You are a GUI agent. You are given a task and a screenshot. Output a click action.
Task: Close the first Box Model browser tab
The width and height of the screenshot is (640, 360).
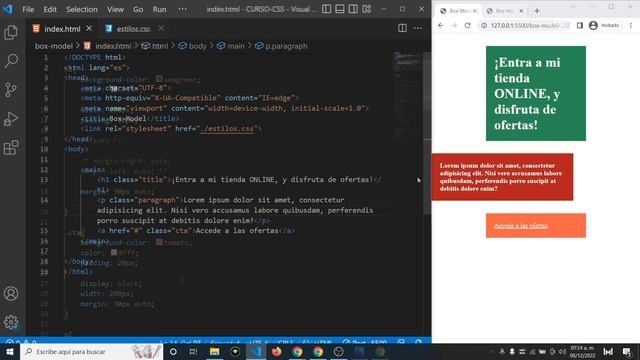coord(475,11)
